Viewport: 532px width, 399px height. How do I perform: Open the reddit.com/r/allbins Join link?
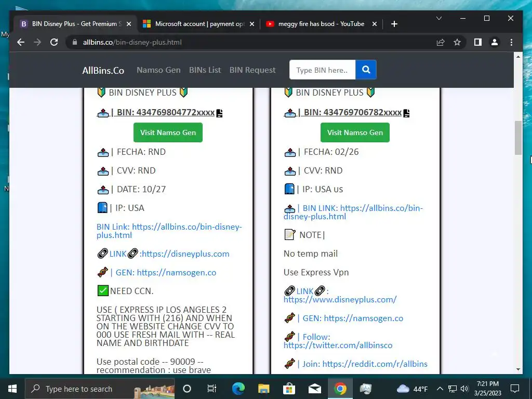click(x=375, y=364)
